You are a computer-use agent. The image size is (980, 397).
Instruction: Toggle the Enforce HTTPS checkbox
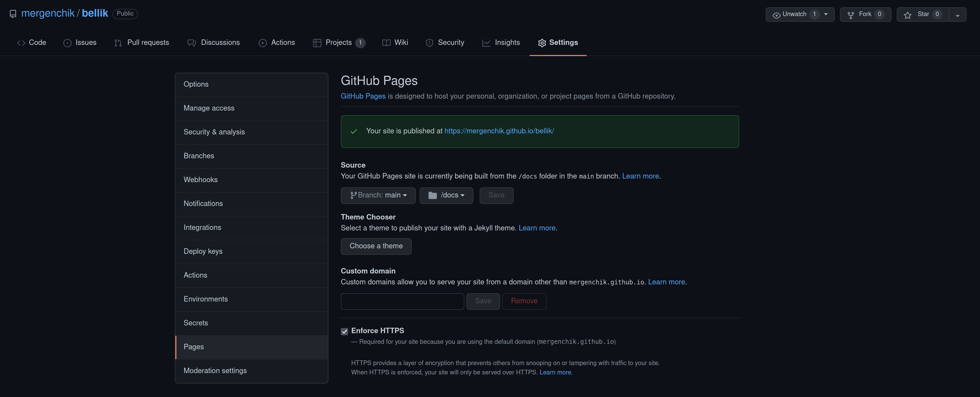[x=344, y=332]
